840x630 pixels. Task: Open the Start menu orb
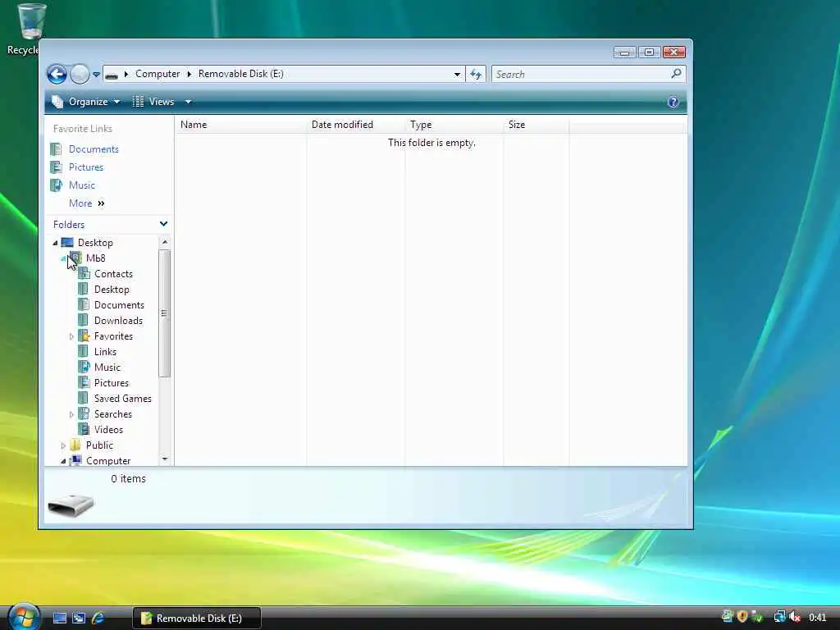point(24,616)
